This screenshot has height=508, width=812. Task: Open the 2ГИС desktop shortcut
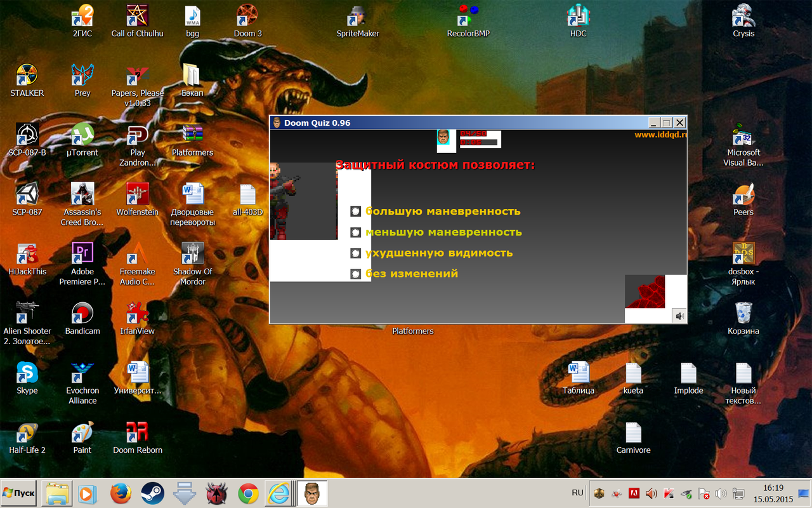[x=82, y=22]
